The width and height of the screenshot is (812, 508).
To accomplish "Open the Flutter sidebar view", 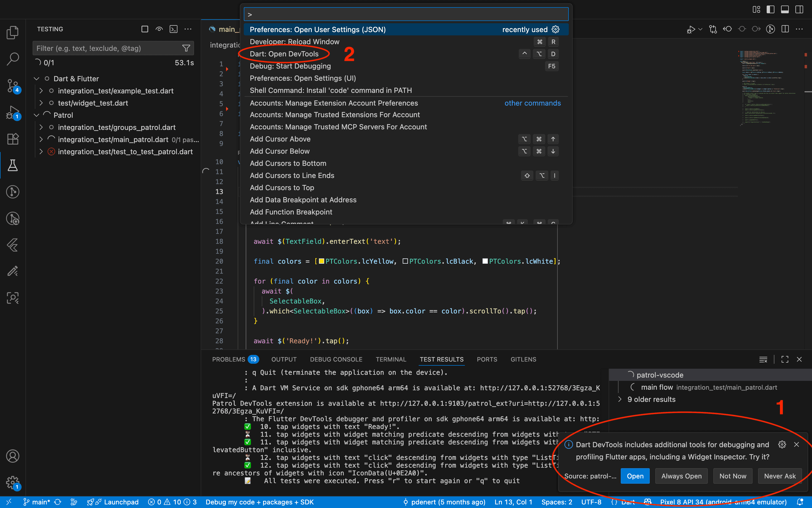I will (x=13, y=245).
